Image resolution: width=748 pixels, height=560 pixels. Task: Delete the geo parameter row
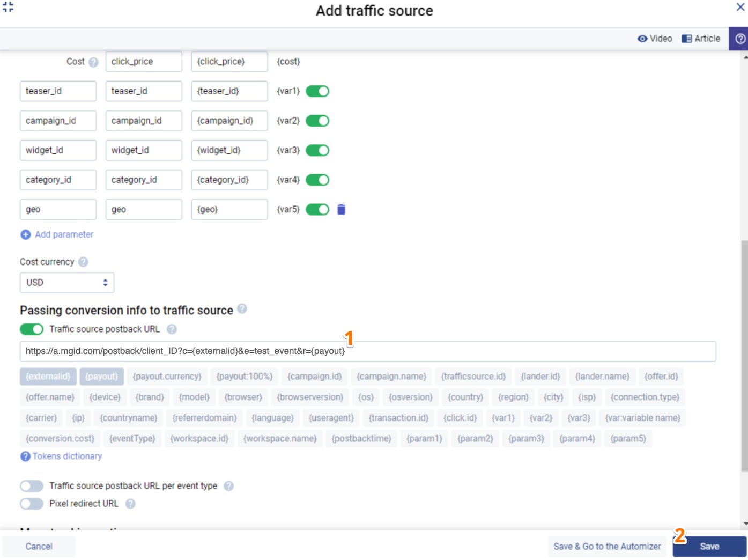click(x=342, y=209)
